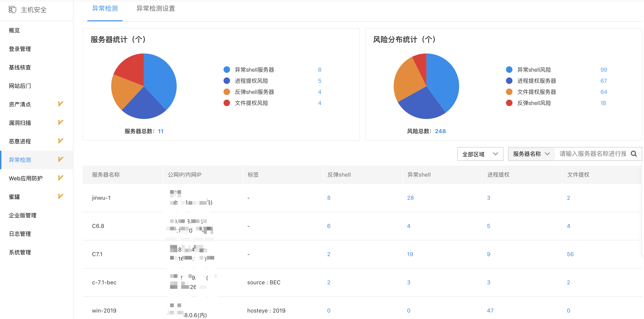
Task: Click the jinwu-1 server name
Action: pos(101,198)
